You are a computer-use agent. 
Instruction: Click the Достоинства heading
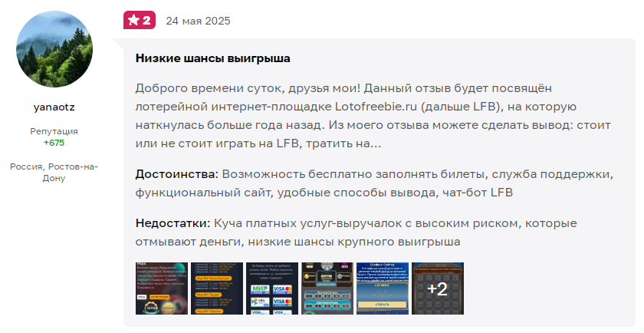tap(177, 174)
